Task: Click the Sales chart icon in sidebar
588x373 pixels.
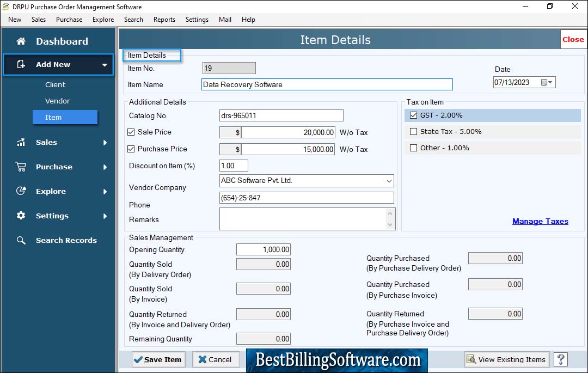Action: 21,143
